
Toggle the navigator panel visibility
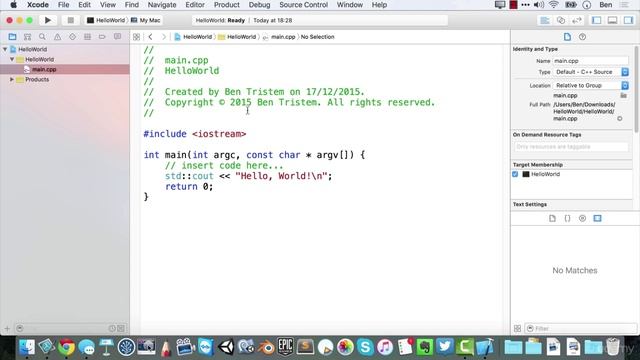click(596, 20)
